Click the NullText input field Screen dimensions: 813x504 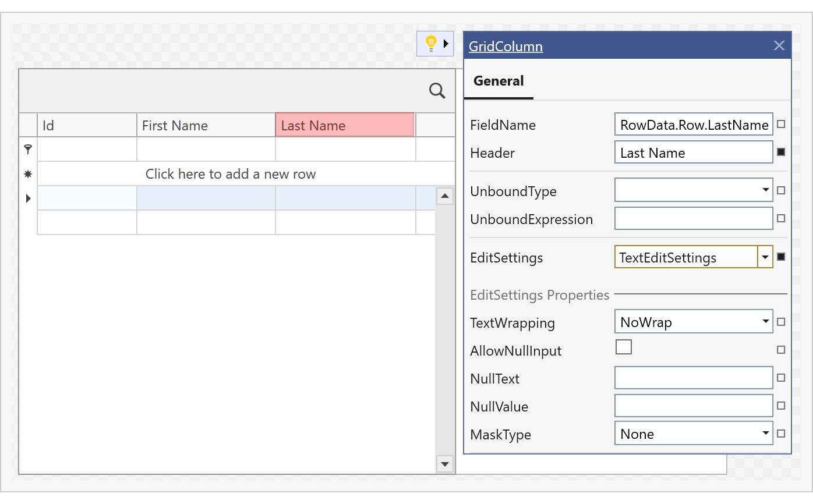pyautogui.click(x=694, y=378)
